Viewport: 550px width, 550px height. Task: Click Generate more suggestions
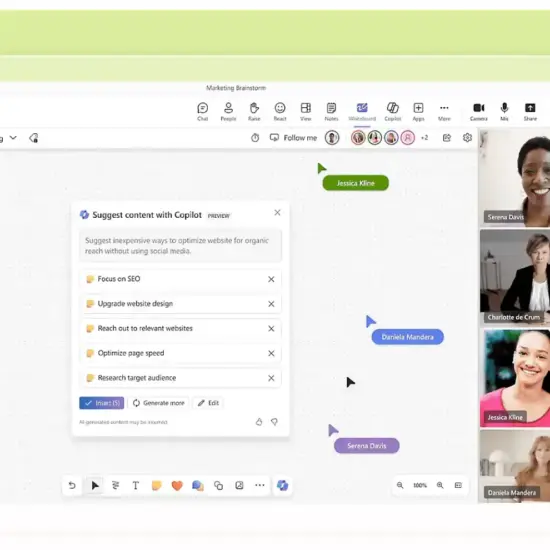(159, 403)
